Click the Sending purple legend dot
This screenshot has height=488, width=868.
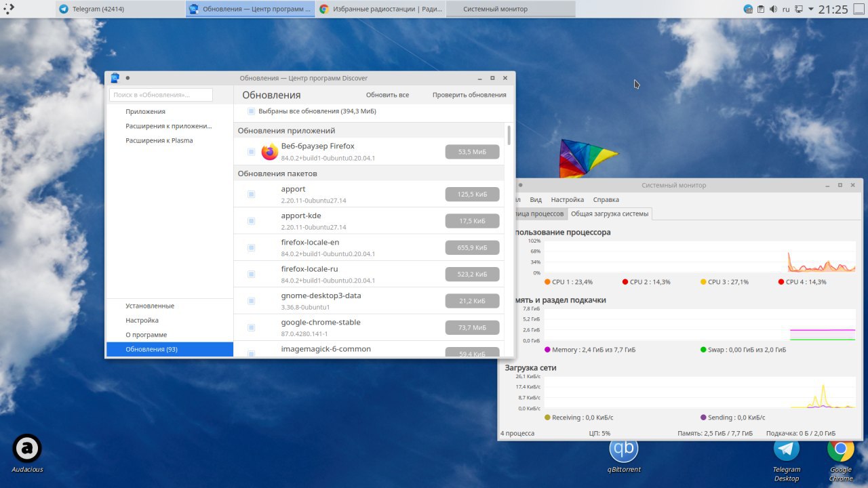(703, 418)
